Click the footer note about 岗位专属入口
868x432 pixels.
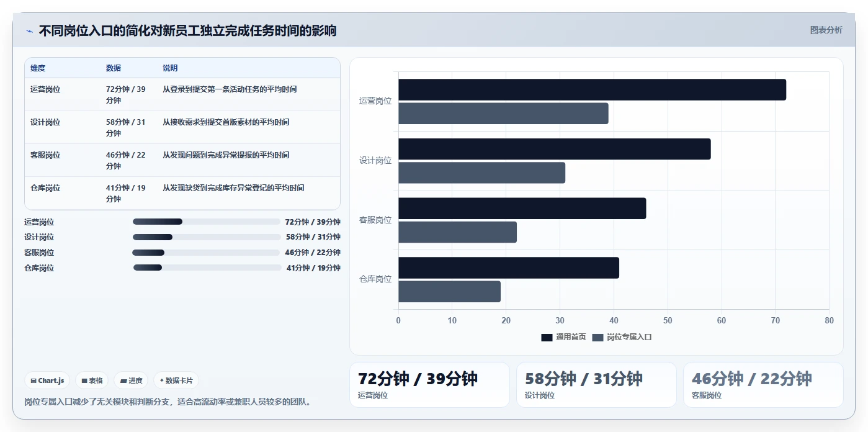point(168,402)
